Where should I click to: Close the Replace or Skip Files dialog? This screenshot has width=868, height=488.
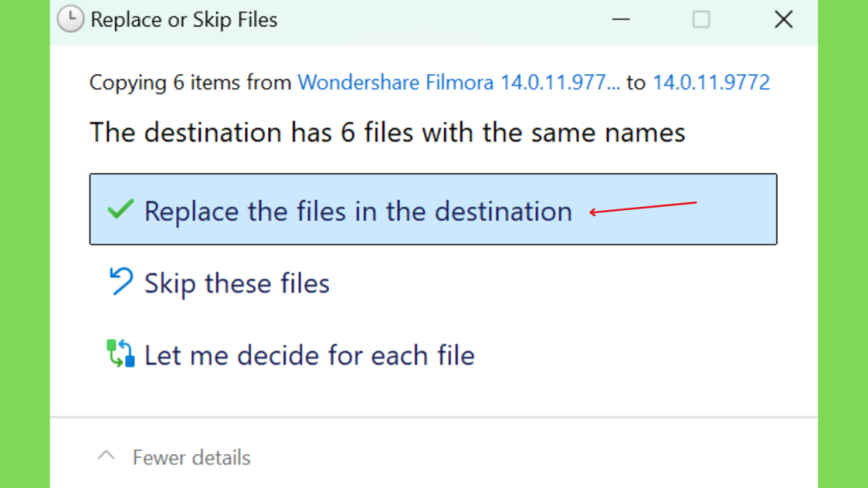tap(783, 19)
